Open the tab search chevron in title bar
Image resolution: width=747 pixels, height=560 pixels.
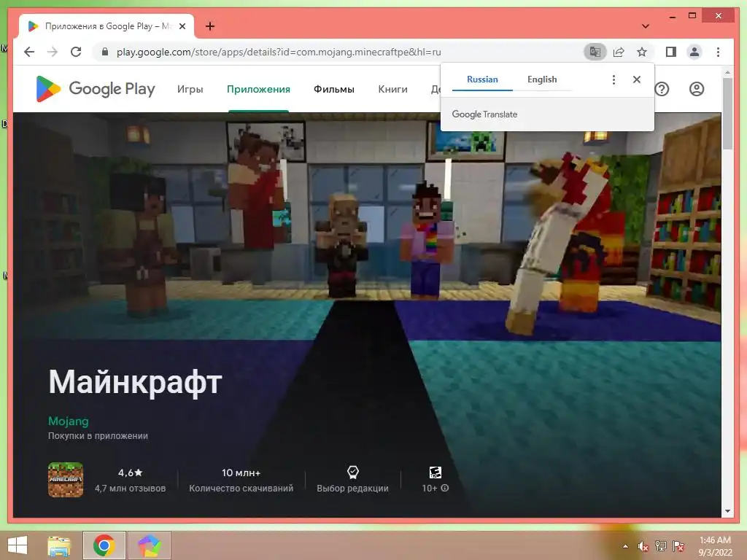(645, 26)
